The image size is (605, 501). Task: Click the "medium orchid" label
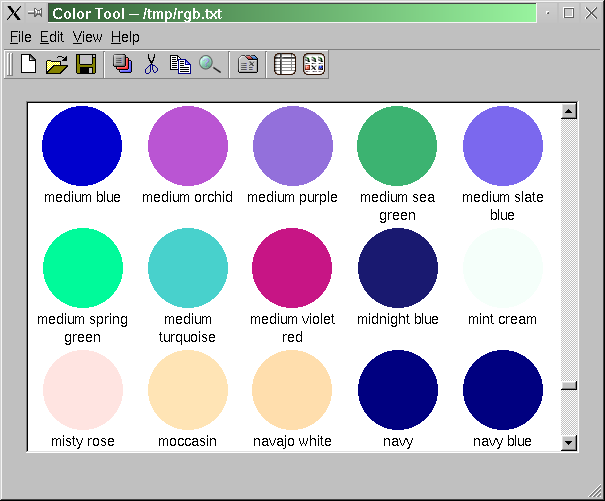(188, 197)
